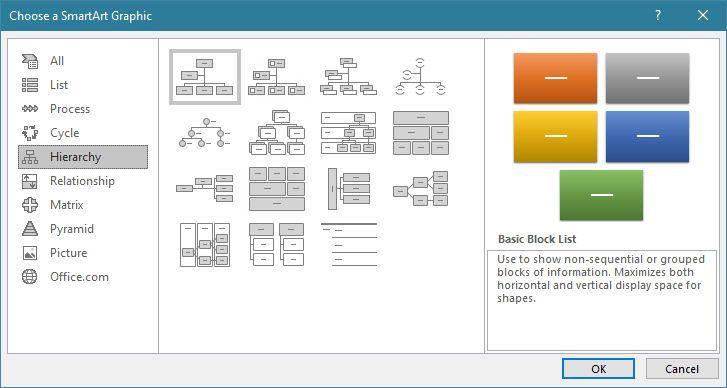
Task: Switch to the Matrix category
Action: [83, 205]
